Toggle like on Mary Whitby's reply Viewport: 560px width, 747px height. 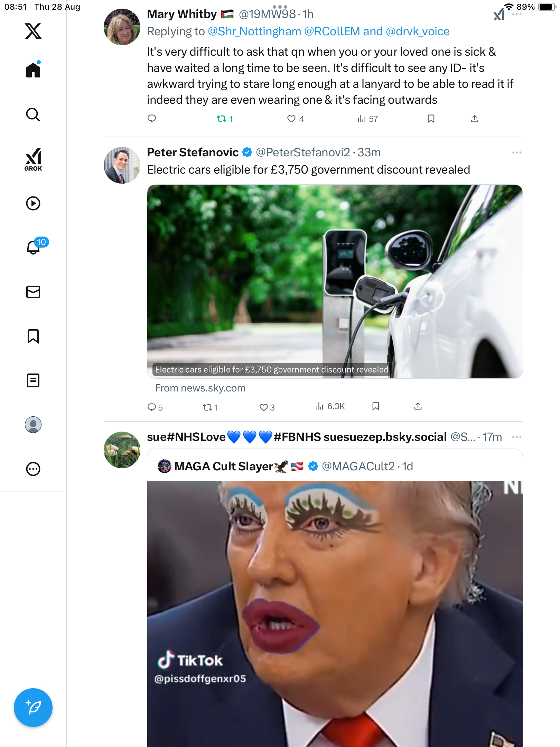tap(291, 119)
